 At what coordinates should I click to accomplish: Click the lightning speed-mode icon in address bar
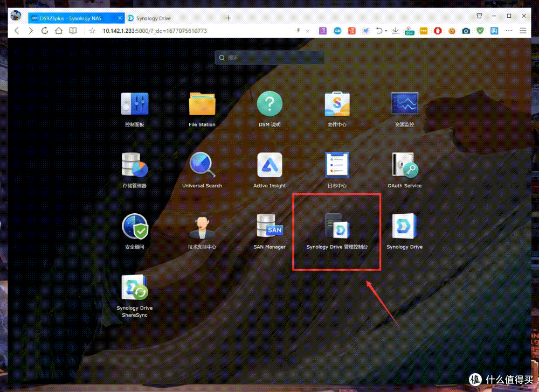click(x=299, y=31)
